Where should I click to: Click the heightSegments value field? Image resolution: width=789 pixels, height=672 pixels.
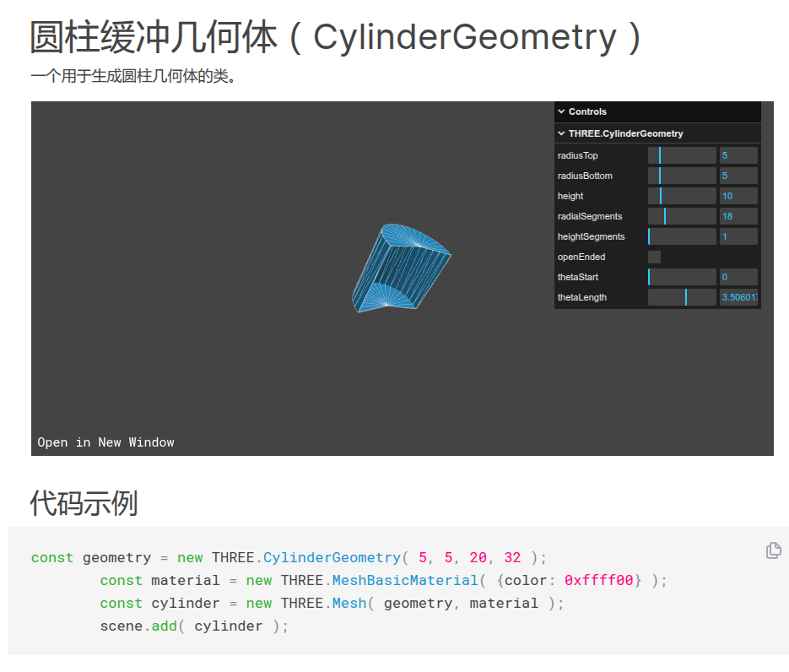738,236
